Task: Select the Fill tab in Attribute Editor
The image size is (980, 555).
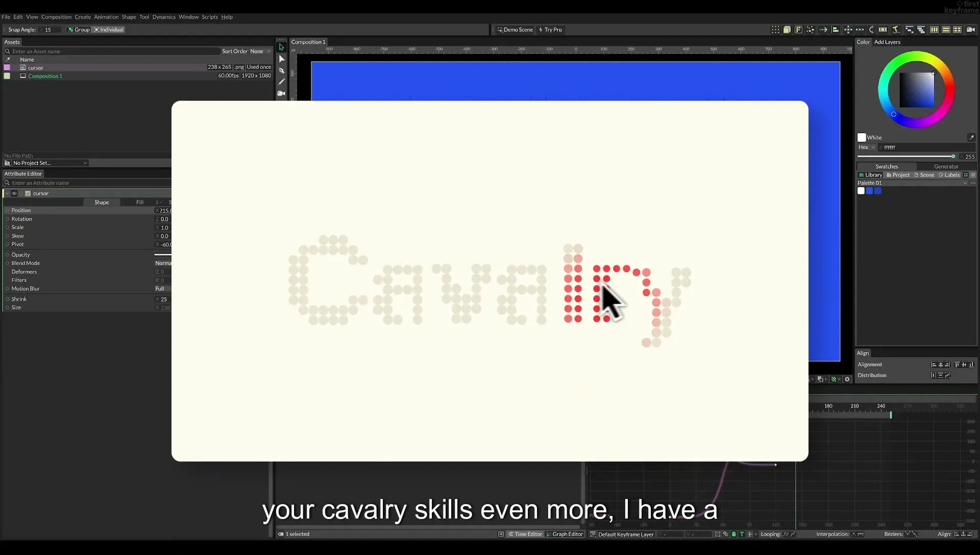Action: (140, 203)
